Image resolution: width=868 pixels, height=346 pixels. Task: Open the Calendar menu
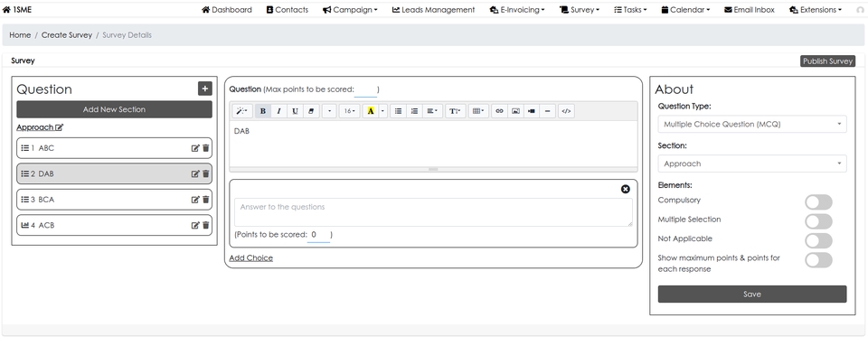(685, 9)
